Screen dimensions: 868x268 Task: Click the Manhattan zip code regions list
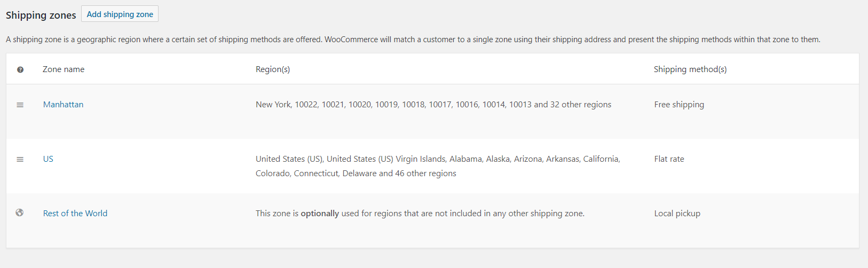tap(433, 105)
